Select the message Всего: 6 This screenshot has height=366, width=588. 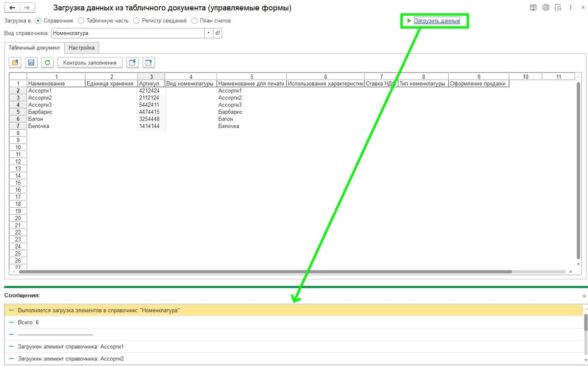point(294,322)
